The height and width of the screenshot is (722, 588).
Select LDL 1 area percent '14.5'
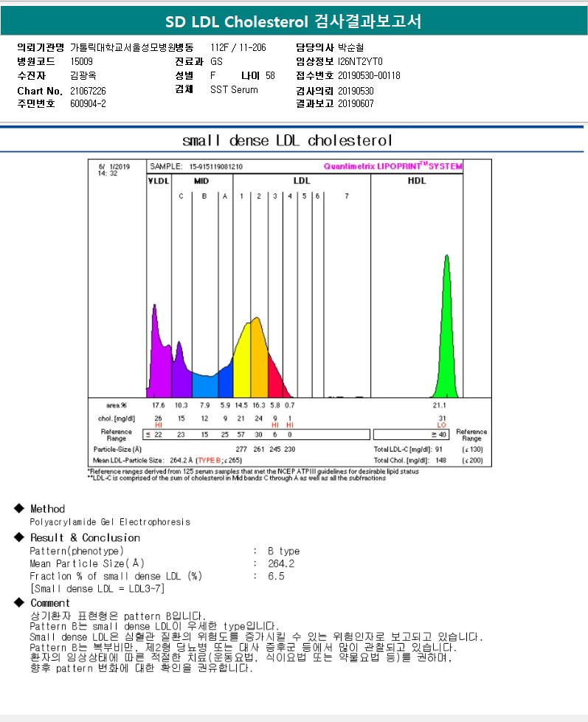click(241, 405)
